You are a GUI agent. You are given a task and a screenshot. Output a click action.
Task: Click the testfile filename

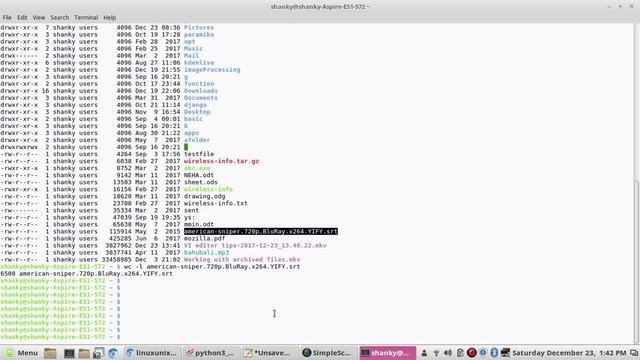(199, 154)
